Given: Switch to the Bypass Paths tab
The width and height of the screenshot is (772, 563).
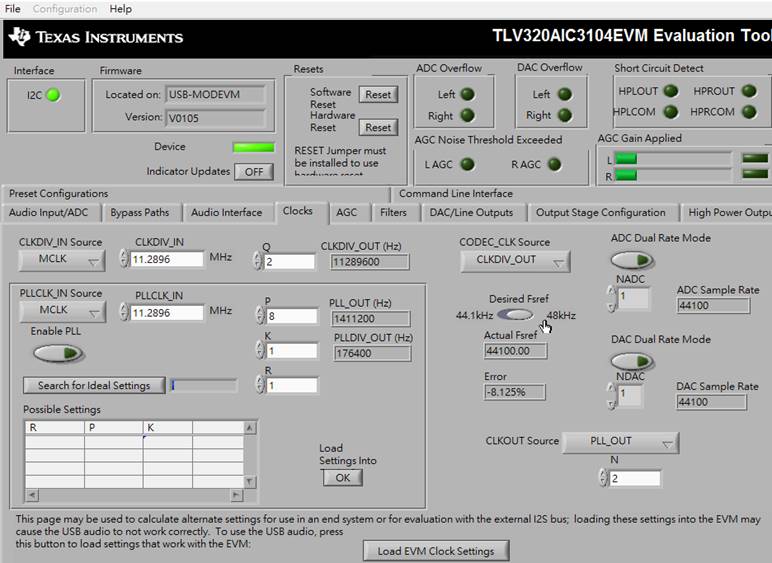Looking at the screenshot, I should pyautogui.click(x=140, y=213).
